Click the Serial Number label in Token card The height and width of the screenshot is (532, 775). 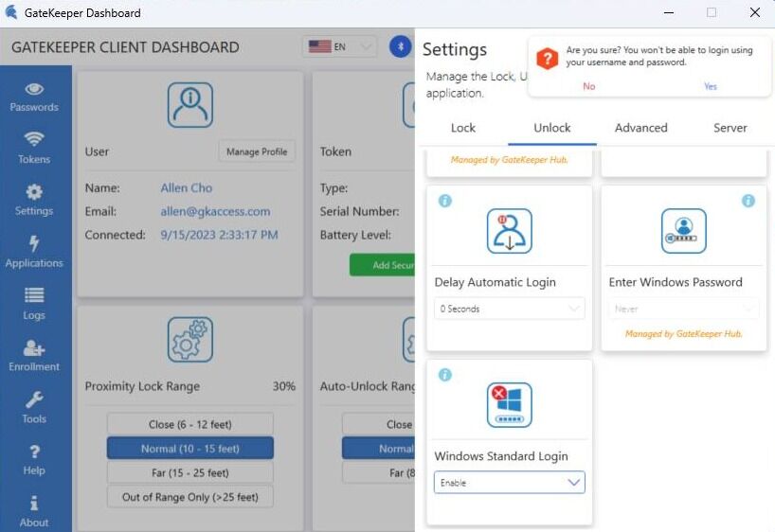point(359,211)
